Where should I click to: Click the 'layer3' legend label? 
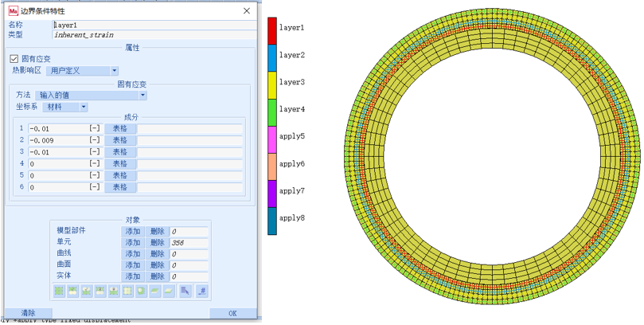[x=292, y=82]
